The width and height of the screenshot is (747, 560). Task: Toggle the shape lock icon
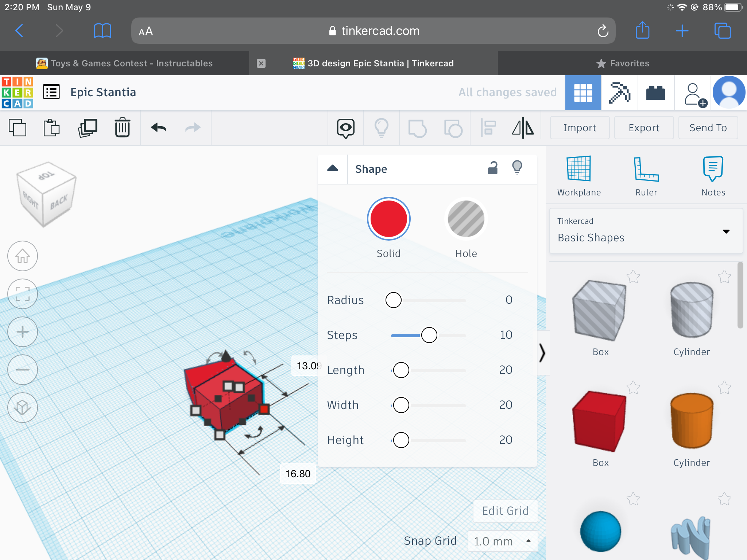coord(493,168)
